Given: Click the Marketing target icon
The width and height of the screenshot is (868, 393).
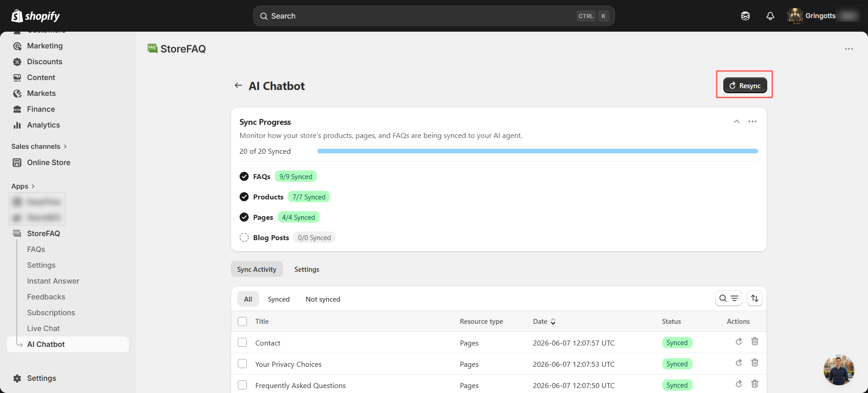Looking at the screenshot, I should pyautogui.click(x=17, y=46).
